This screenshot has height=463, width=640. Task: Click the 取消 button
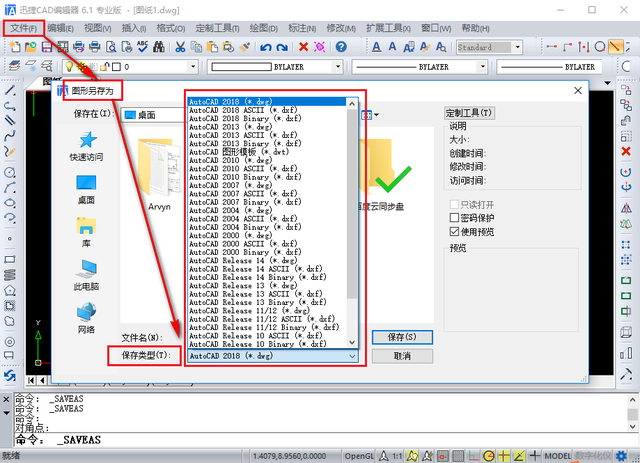click(x=402, y=356)
